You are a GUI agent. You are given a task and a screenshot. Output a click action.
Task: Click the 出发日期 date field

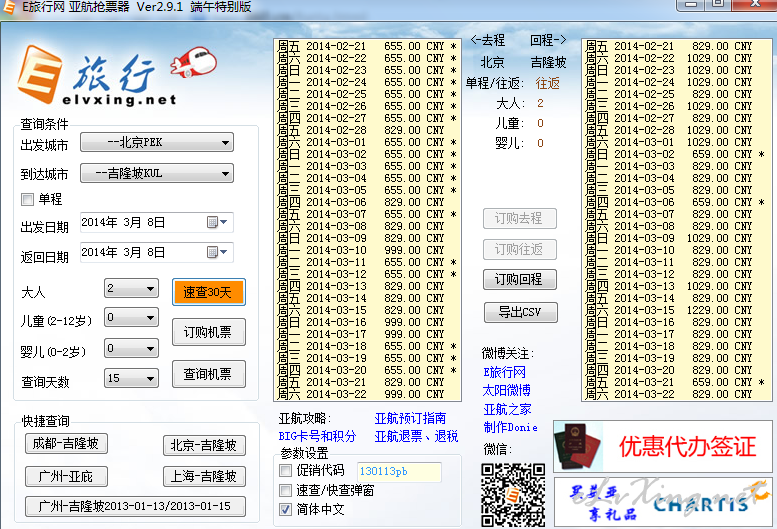click(x=157, y=222)
